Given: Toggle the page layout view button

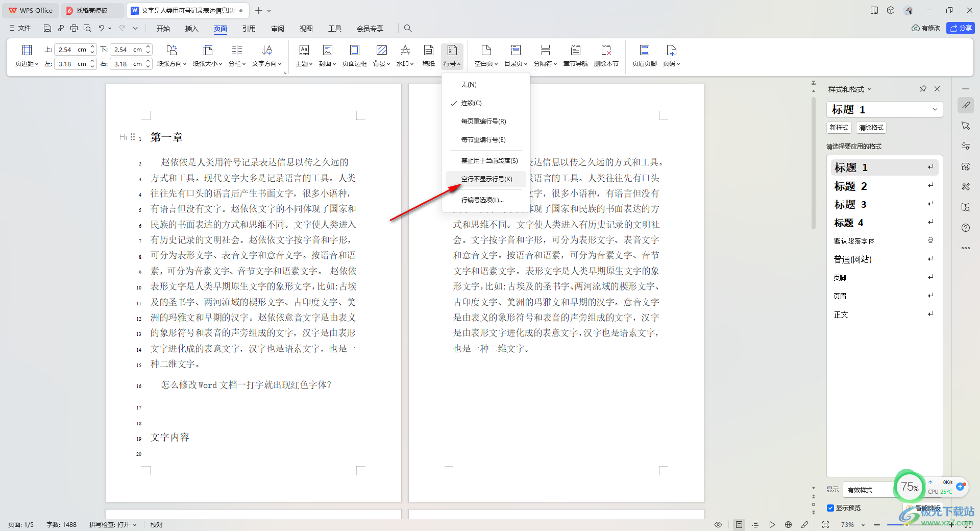Looking at the screenshot, I should tap(739, 524).
